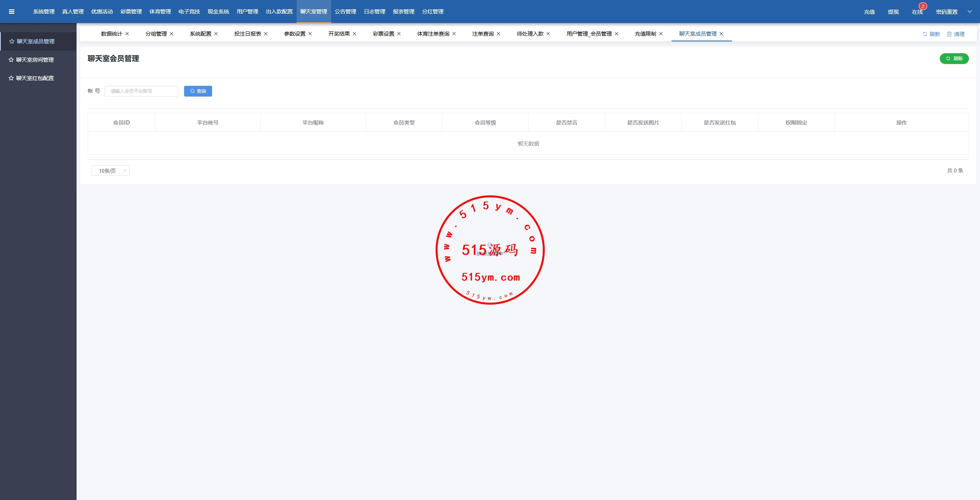The image size is (980, 500).
Task: Click the 帐号 input field
Action: tap(141, 91)
